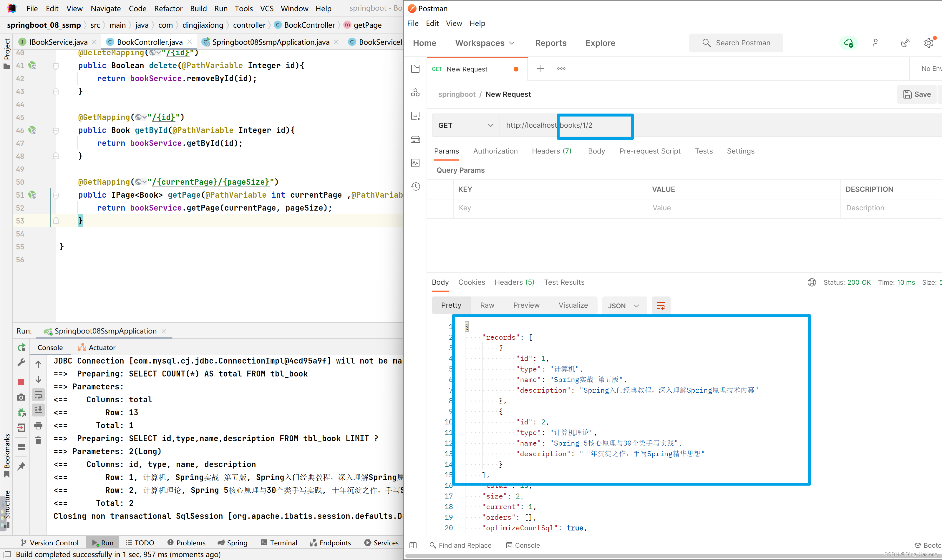942x560 pixels.
Task: Click Find and Replace in Postman footer
Action: point(460,545)
